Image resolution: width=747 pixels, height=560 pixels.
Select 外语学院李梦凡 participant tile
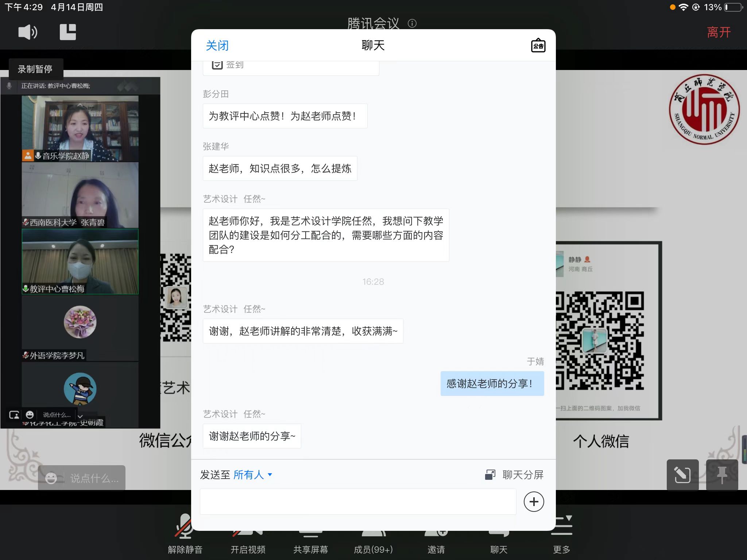tap(80, 328)
